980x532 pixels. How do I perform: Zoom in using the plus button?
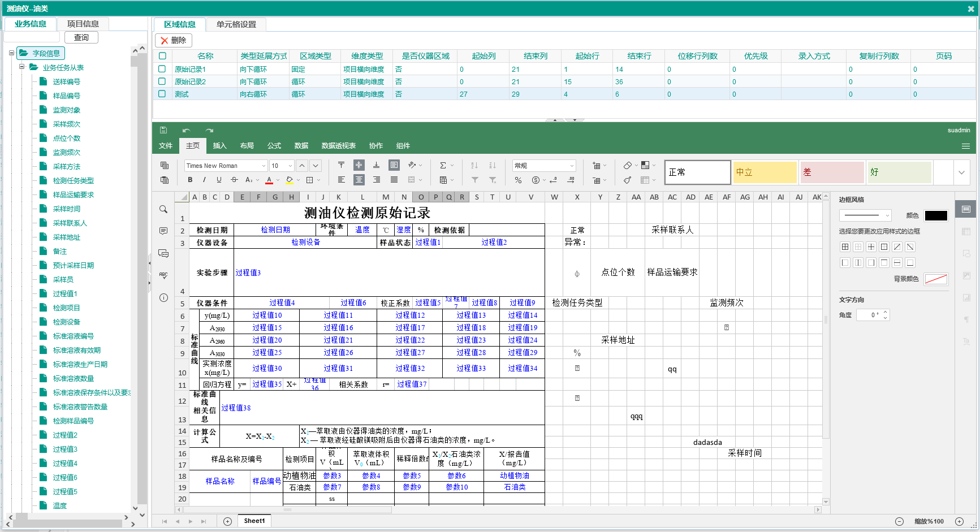[x=959, y=521]
